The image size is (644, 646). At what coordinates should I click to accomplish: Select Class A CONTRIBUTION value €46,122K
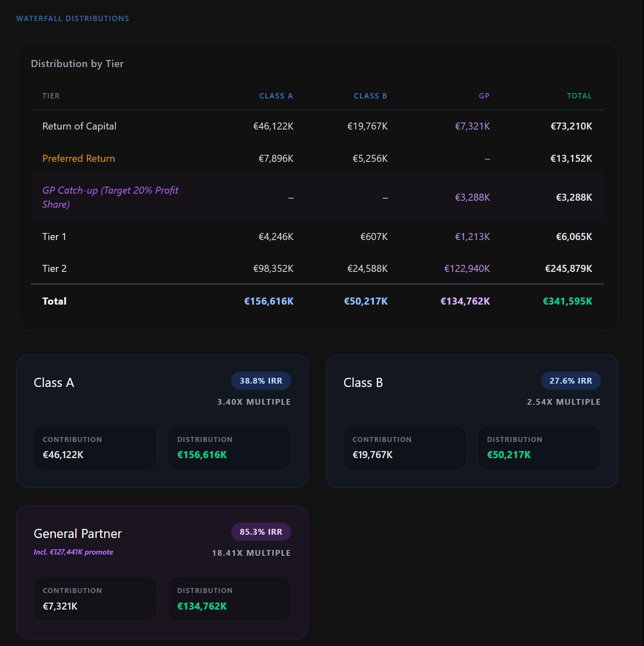[63, 454]
